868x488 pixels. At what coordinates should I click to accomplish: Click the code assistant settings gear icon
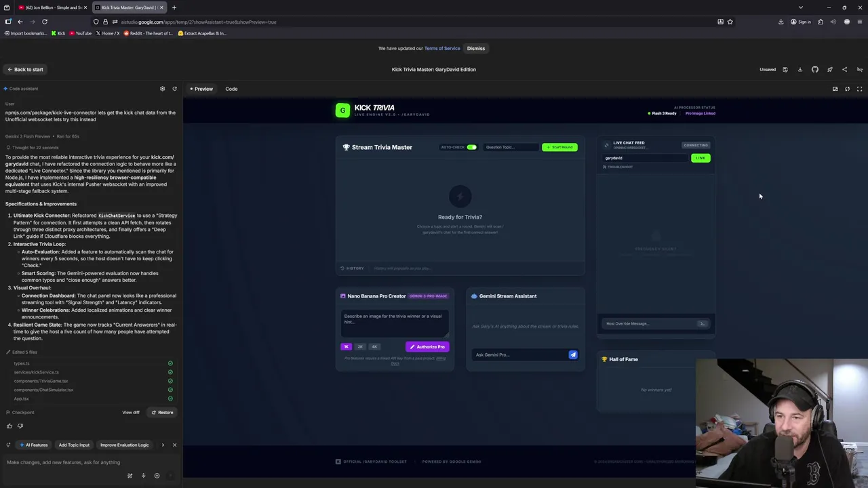point(162,89)
